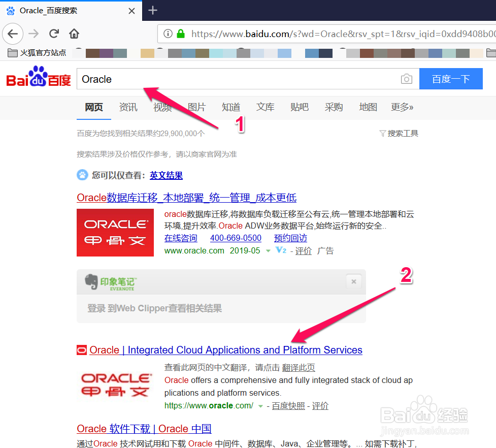Switch to the 资讯 tab
This screenshot has height=448, width=496.
[128, 107]
